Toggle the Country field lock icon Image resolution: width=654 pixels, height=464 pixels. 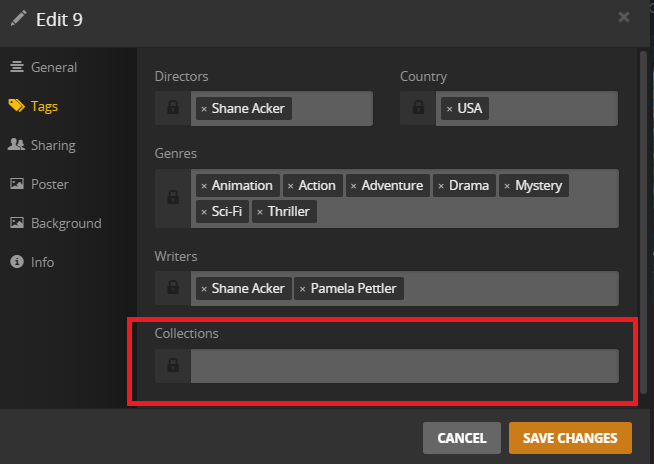417,108
